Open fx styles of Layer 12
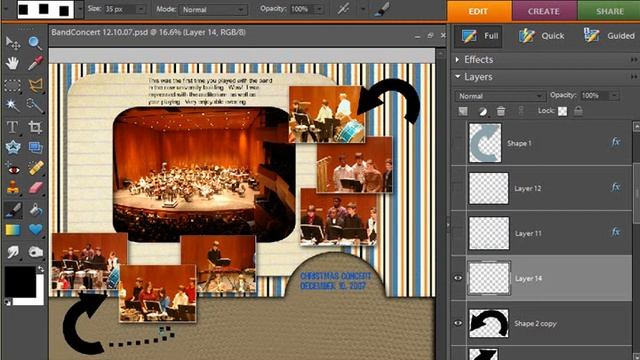The width and height of the screenshot is (640, 360). [x=616, y=187]
